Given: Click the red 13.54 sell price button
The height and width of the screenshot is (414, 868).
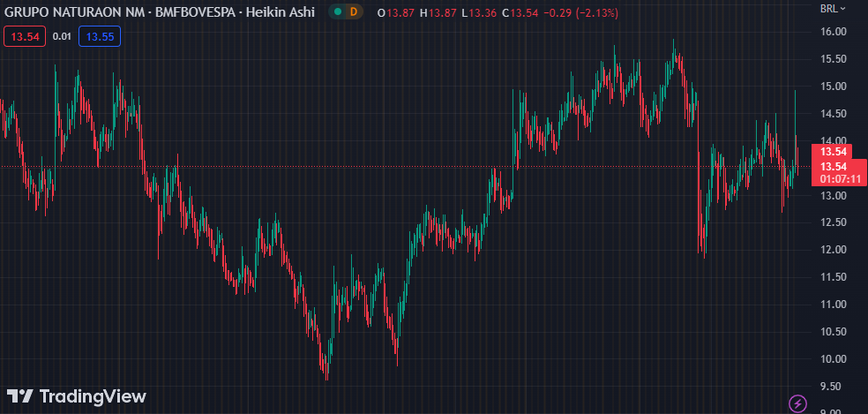Looking at the screenshot, I should [x=25, y=36].
